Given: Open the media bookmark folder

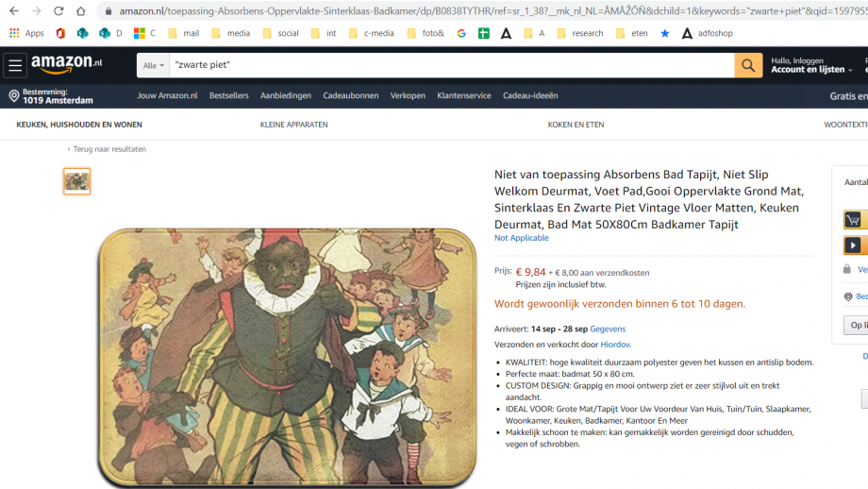Looking at the screenshot, I should click(x=231, y=33).
